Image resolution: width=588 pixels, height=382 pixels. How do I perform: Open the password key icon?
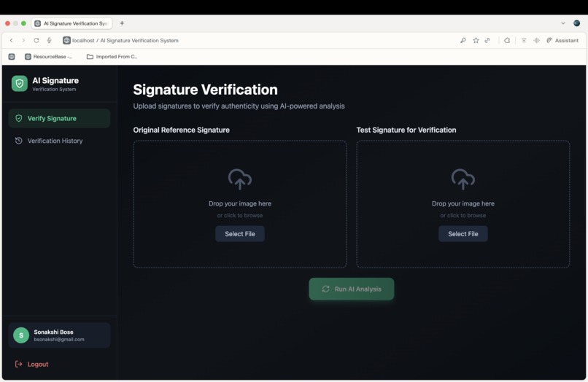(463, 41)
